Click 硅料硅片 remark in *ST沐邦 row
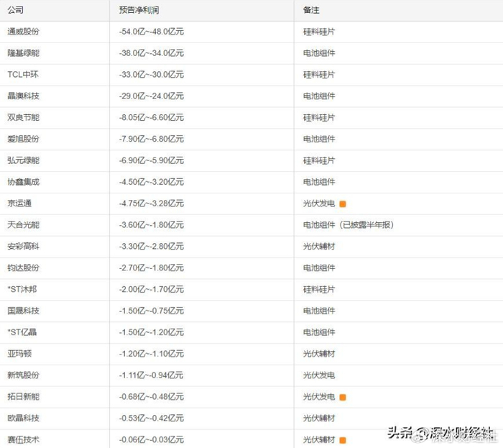 click(319, 290)
